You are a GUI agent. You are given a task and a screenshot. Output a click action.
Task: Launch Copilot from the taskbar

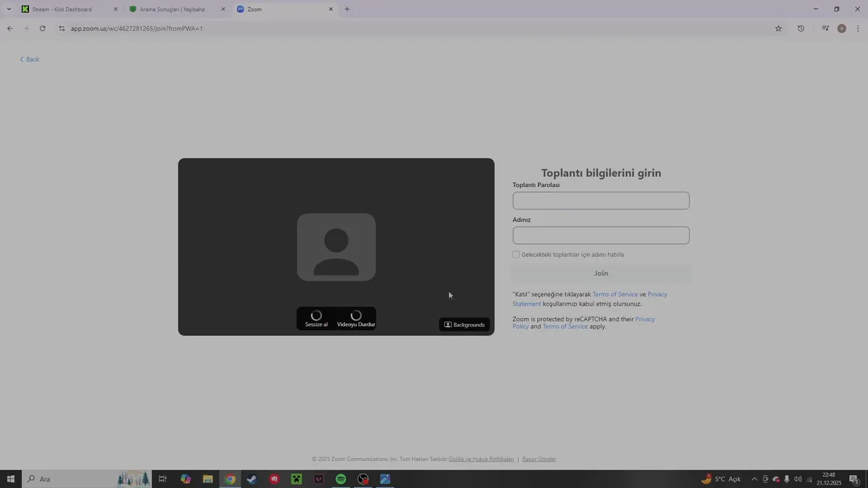coord(185,479)
